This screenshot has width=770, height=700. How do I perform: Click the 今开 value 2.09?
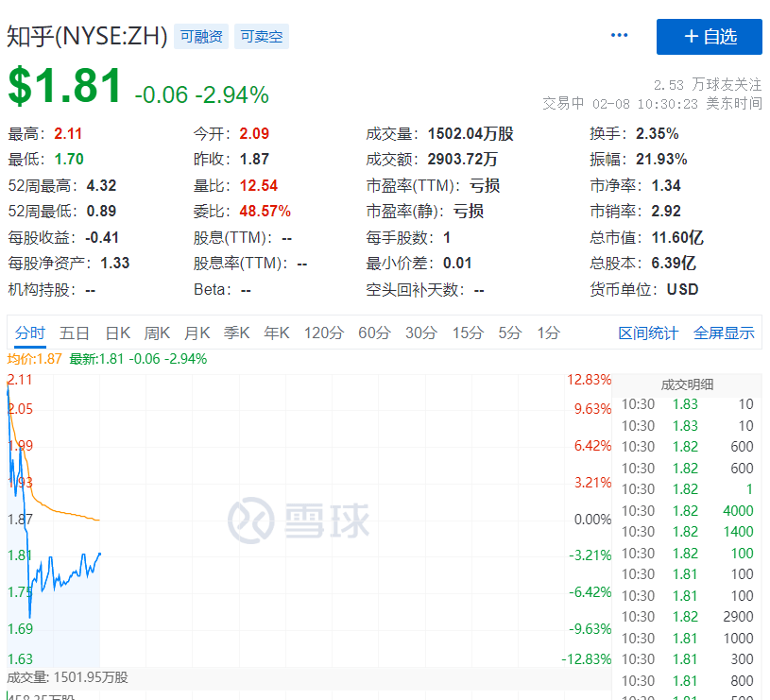[x=254, y=133]
